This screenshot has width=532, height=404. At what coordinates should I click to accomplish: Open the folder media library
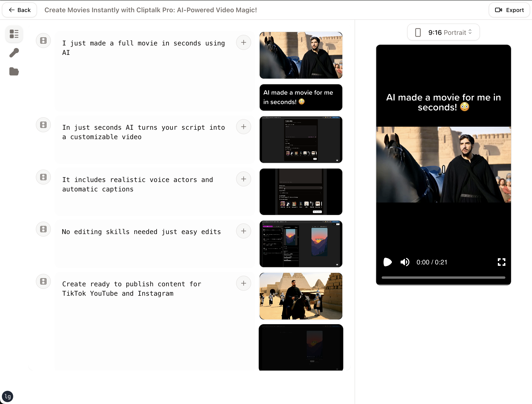coord(14,71)
